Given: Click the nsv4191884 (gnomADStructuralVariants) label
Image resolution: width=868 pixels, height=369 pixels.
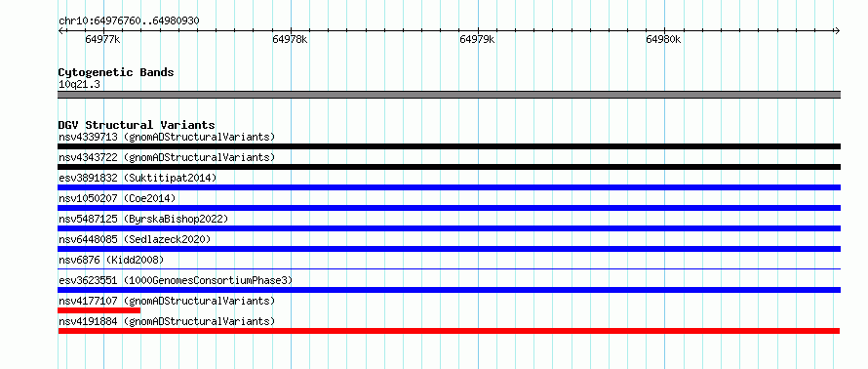Looking at the screenshot, I should (x=167, y=321).
